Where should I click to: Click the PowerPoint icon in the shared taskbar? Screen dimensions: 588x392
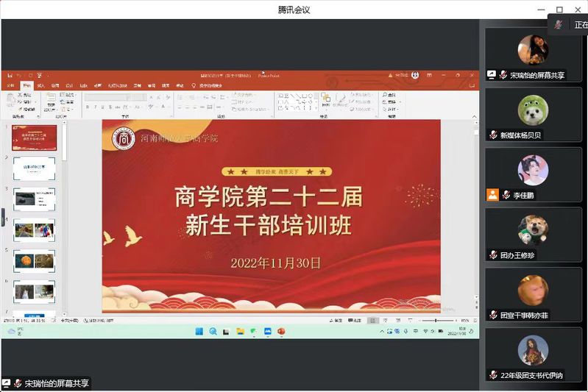281,332
